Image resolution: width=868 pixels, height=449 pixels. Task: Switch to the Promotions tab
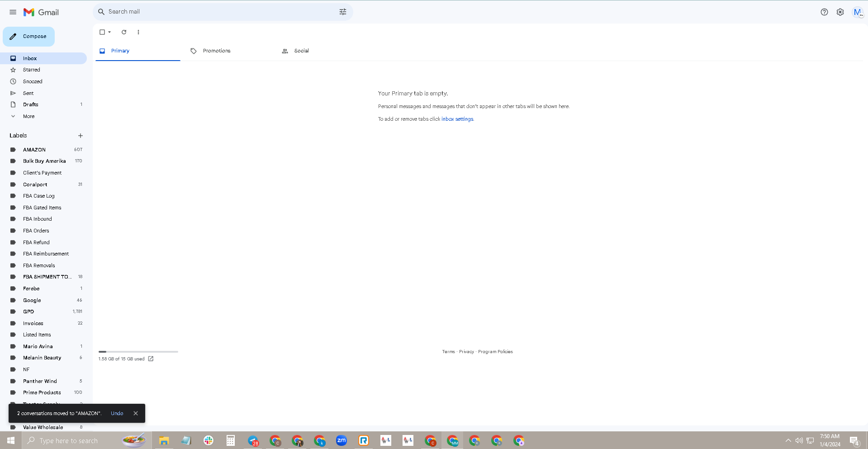point(230,51)
